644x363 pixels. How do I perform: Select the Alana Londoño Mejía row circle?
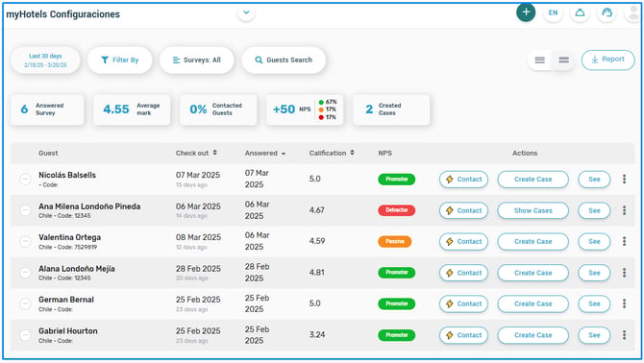[x=25, y=273]
